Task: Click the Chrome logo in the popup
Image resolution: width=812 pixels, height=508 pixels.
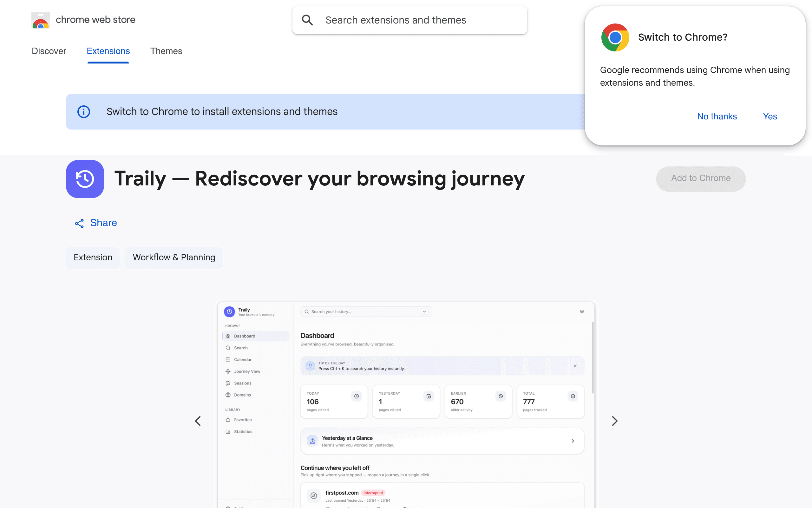Action: coord(615,37)
